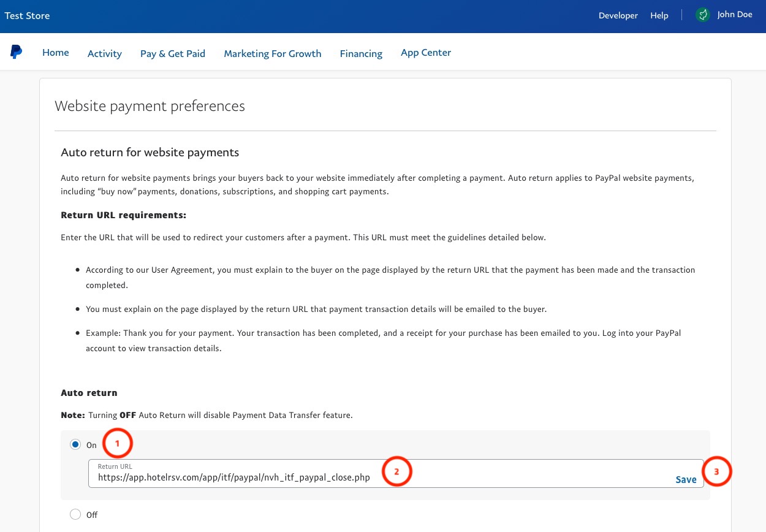Click the Auto return section label
Viewport: 766px width, 532px height.
[89, 392]
